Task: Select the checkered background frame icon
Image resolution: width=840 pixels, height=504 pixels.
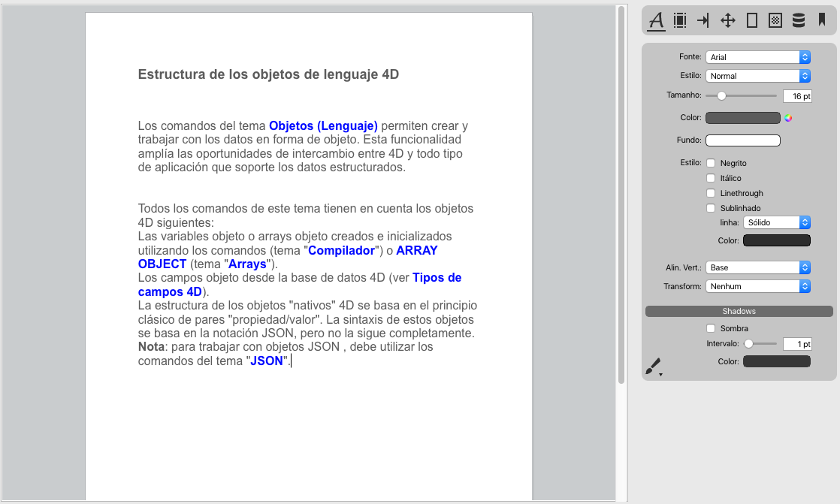Action: pos(775,20)
